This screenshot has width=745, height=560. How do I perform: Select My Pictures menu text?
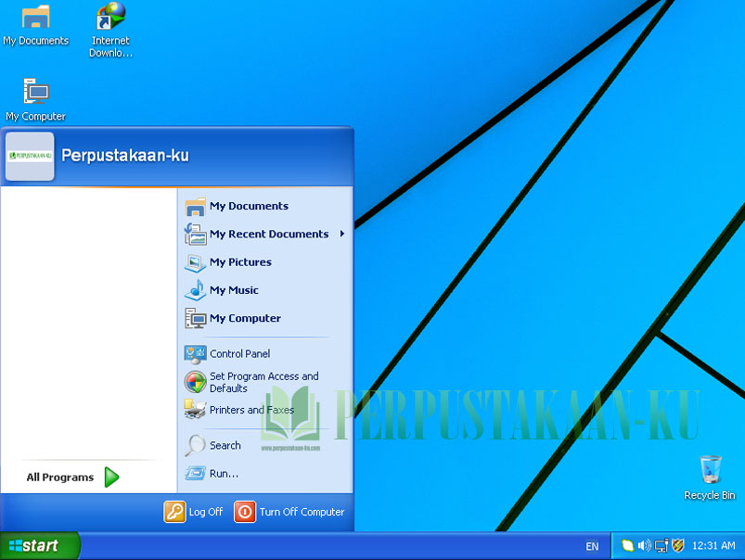pos(240,262)
